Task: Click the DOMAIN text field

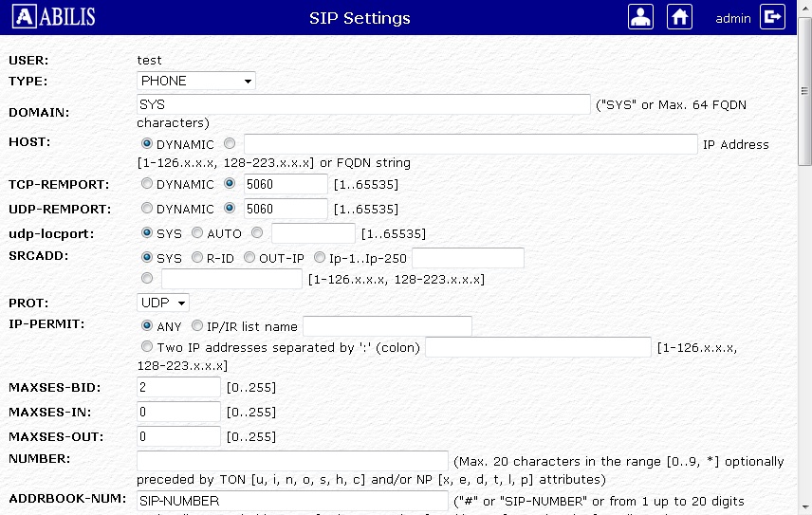Action: pos(363,104)
